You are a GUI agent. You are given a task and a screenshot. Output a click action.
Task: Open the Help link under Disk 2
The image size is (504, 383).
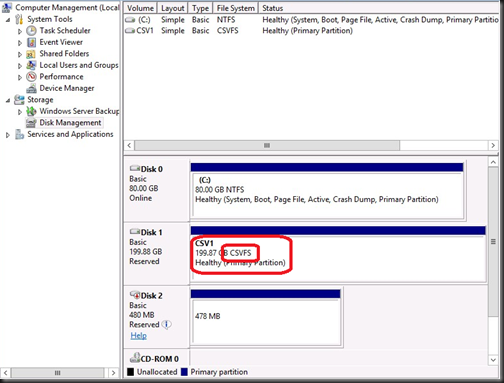[x=139, y=336]
